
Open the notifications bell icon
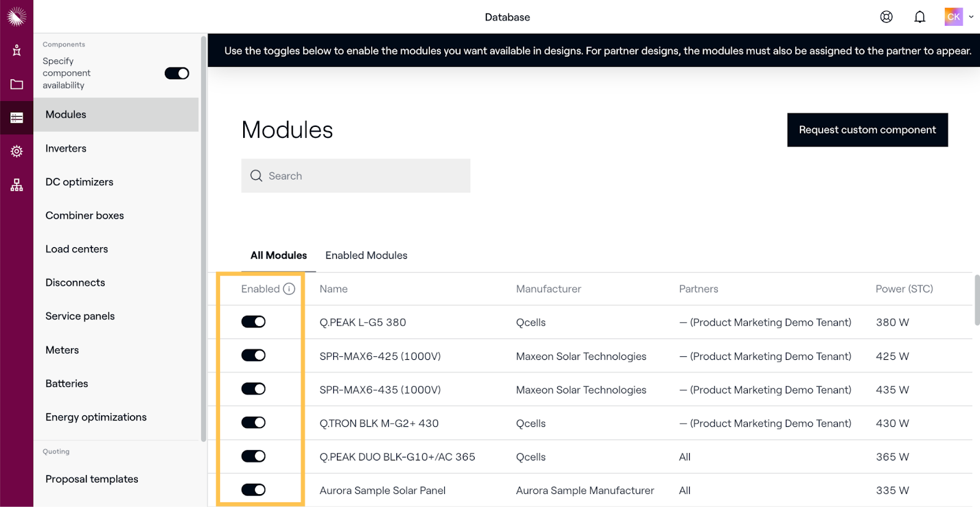919,17
